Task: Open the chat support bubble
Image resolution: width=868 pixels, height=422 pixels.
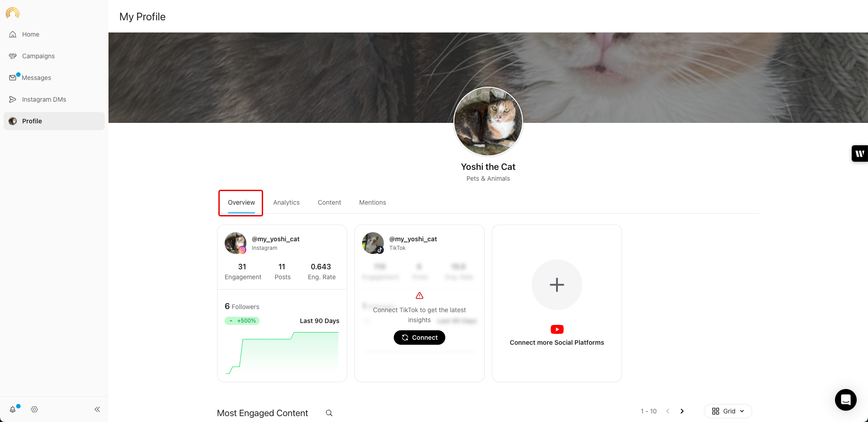Action: [846, 400]
